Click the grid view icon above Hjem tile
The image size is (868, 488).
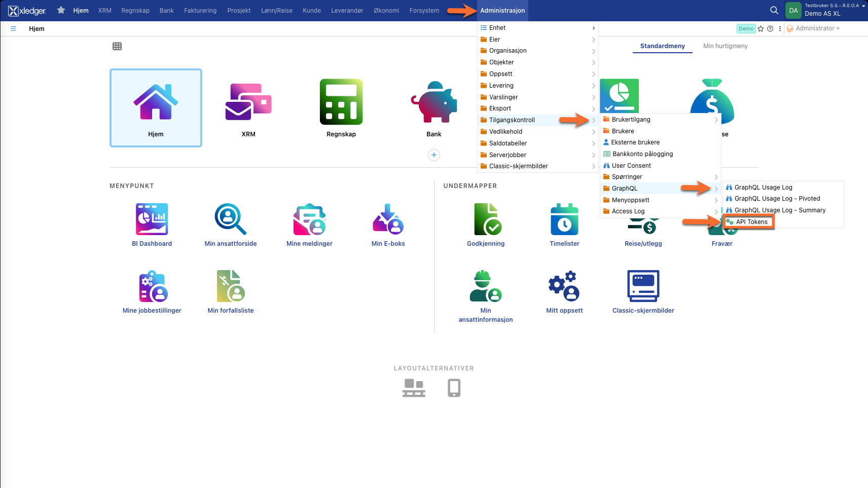[117, 46]
